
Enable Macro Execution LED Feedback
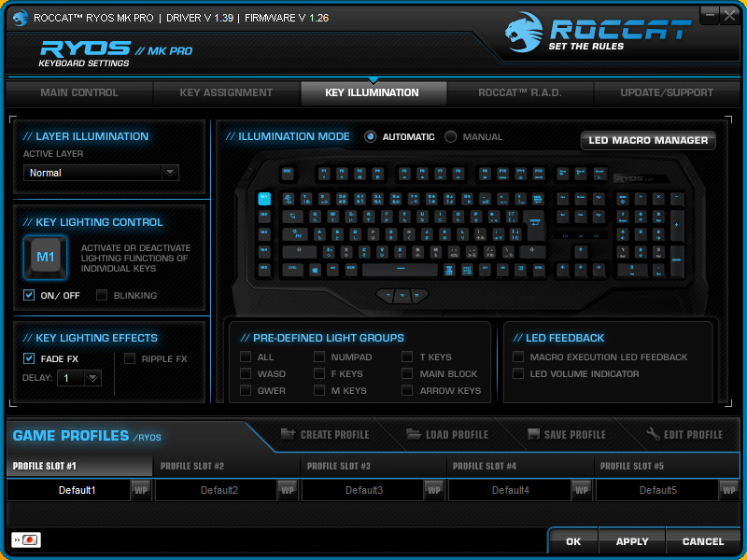(518, 357)
